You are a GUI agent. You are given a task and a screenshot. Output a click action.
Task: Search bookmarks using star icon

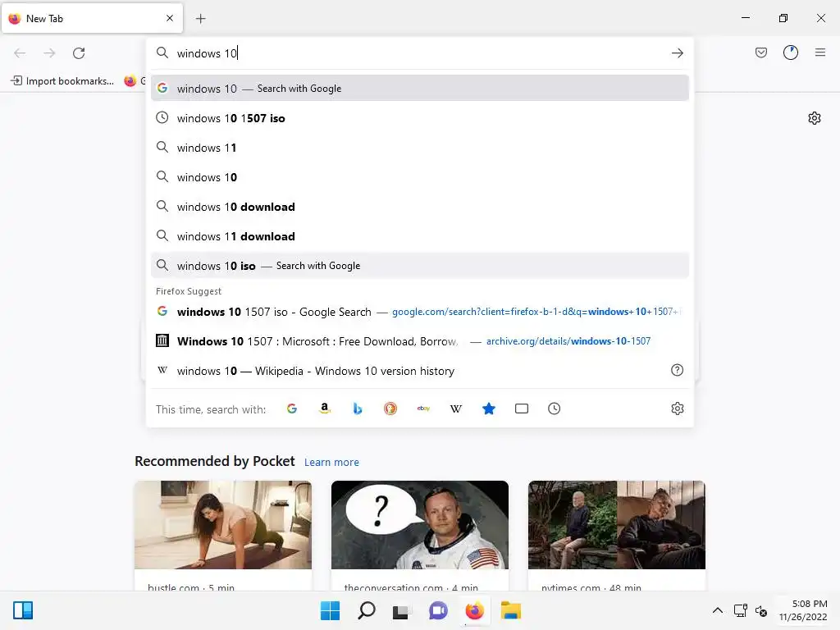[x=489, y=409]
